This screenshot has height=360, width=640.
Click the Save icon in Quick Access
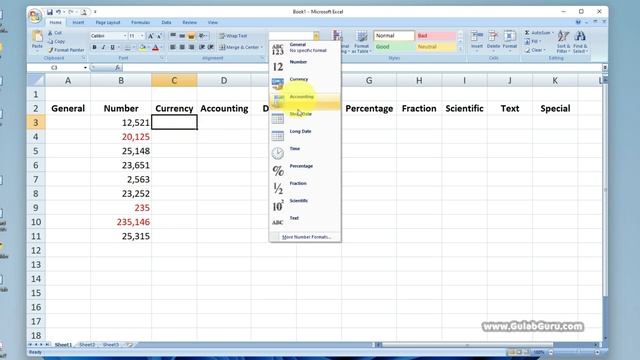pos(49,12)
